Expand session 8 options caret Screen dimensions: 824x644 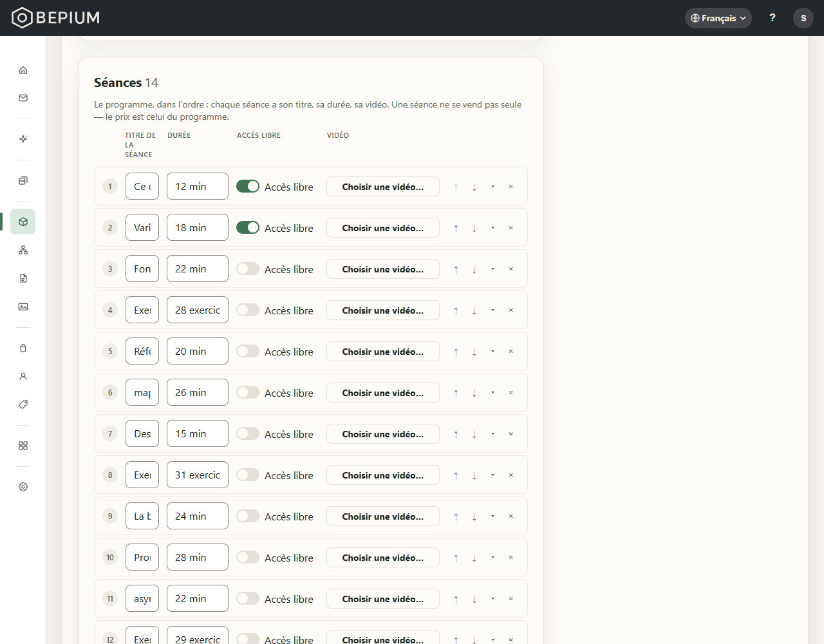[x=493, y=475]
